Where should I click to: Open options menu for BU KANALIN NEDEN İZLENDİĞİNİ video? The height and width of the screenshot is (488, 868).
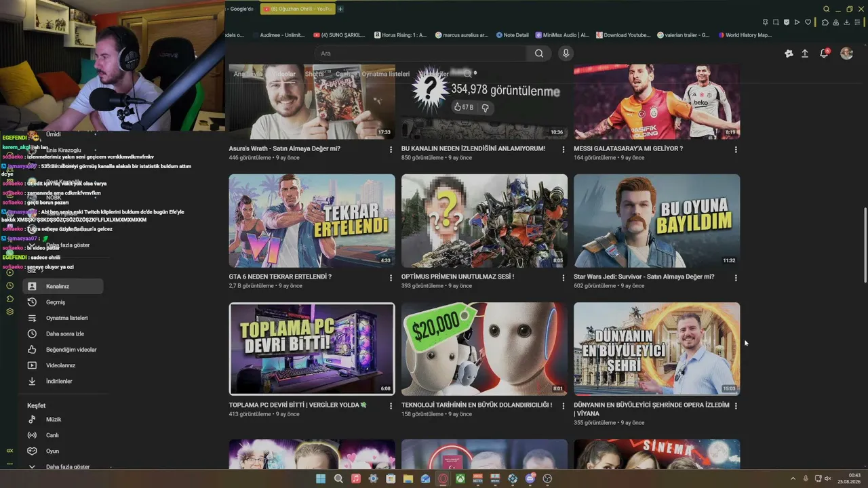[x=563, y=149]
